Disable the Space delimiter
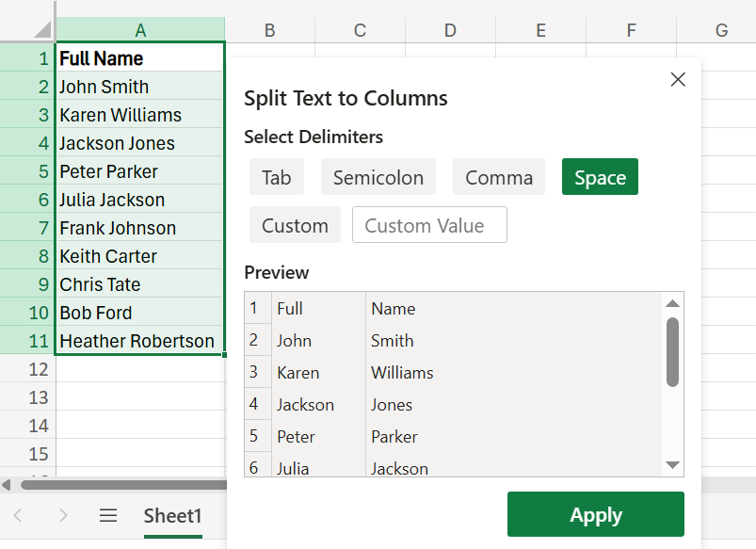756x549 pixels. (x=600, y=176)
